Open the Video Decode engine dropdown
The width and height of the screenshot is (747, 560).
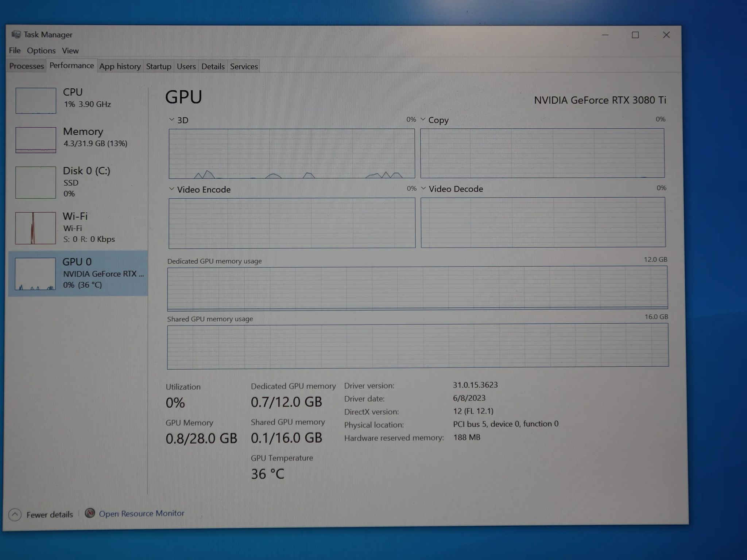[423, 188]
